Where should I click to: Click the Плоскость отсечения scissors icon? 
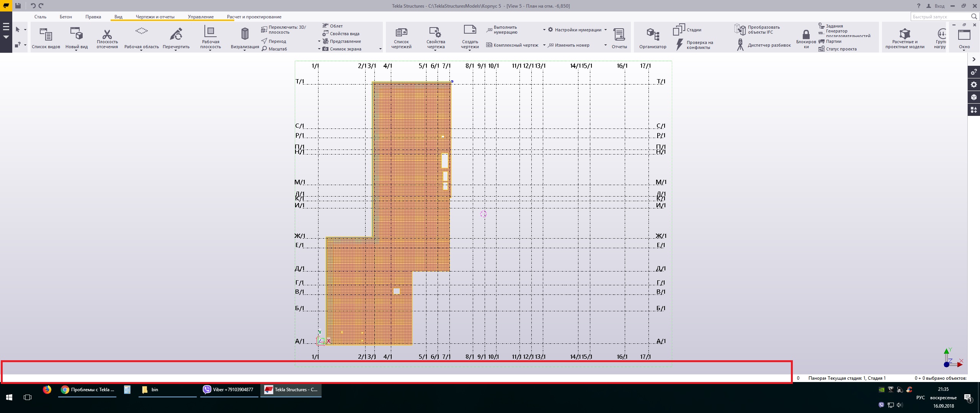point(107,34)
